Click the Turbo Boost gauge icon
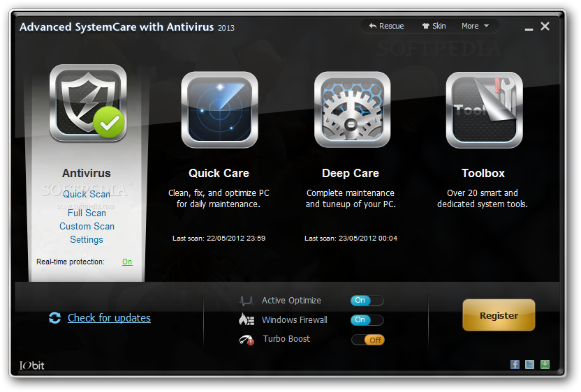 coord(247,340)
